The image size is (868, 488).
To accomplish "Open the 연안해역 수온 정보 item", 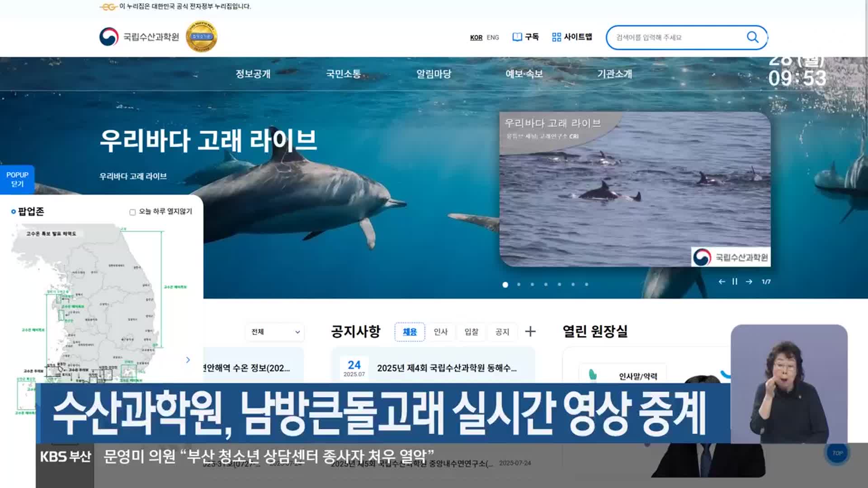I will (247, 368).
